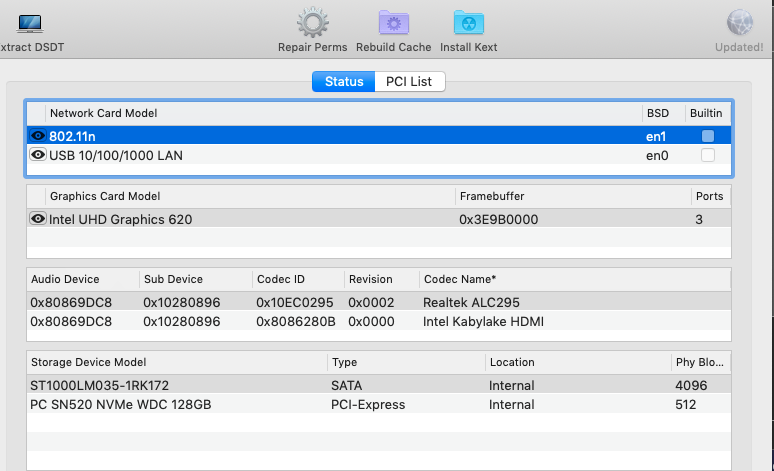The image size is (774, 471).
Task: Click the Sub Device column header
Action: point(195,279)
